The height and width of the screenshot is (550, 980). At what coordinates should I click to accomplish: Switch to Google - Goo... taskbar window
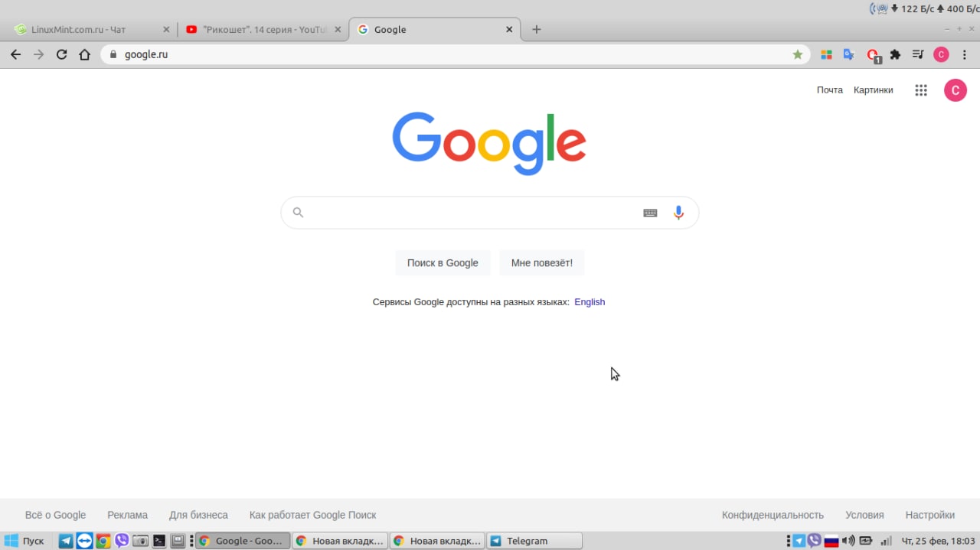(x=243, y=541)
